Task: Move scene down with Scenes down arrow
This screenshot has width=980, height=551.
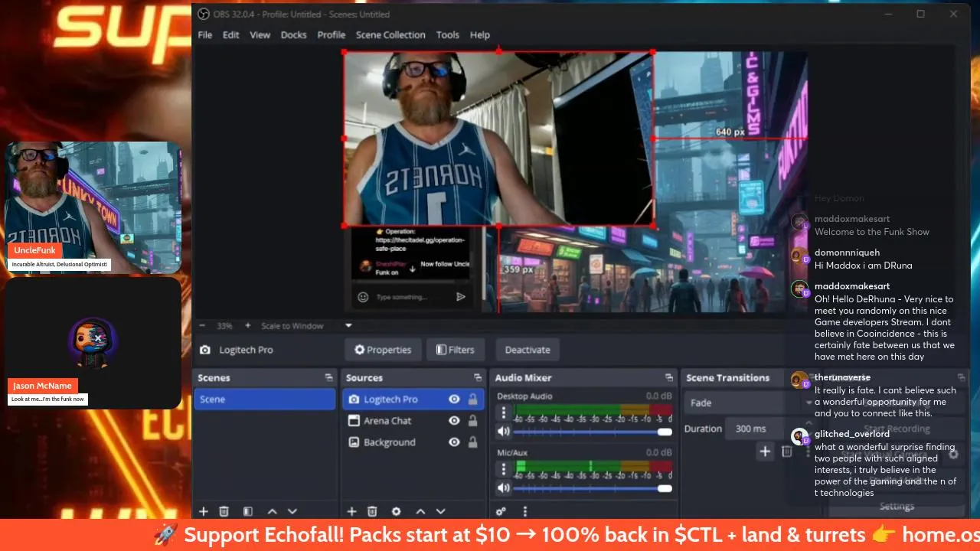Action: [x=292, y=511]
